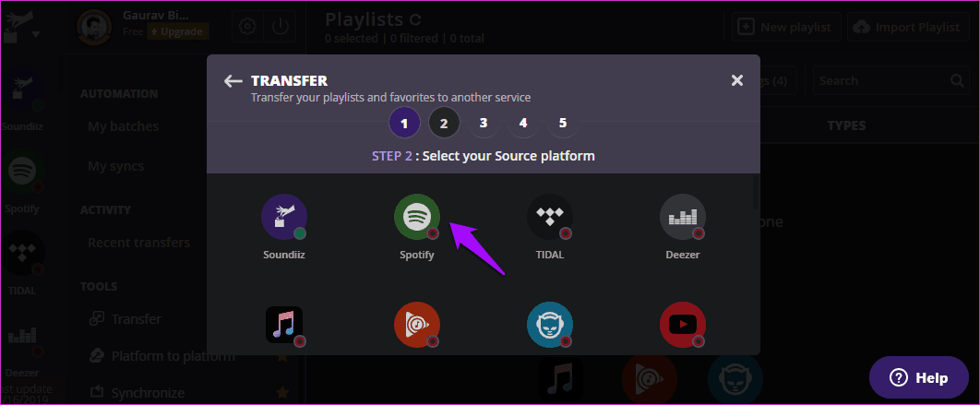Choose YouTube icon in Transfer dialog
Viewport: 980px width, 405px height.
[x=683, y=325]
